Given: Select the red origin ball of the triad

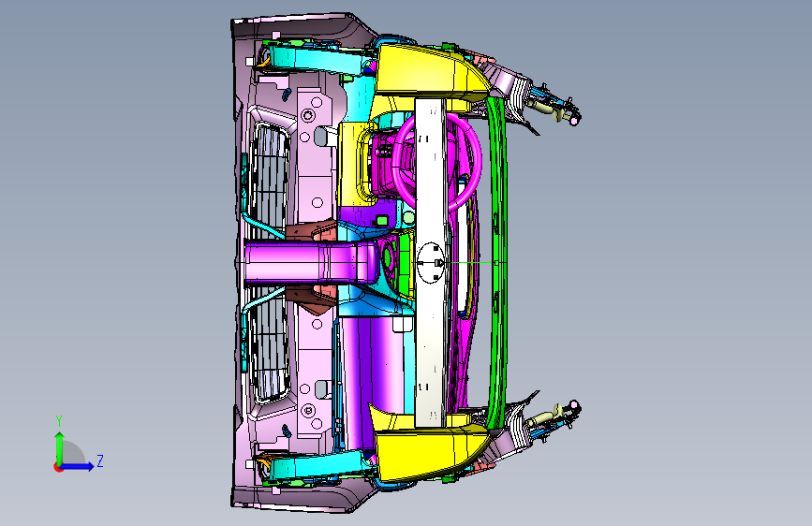Looking at the screenshot, I should [x=58, y=467].
